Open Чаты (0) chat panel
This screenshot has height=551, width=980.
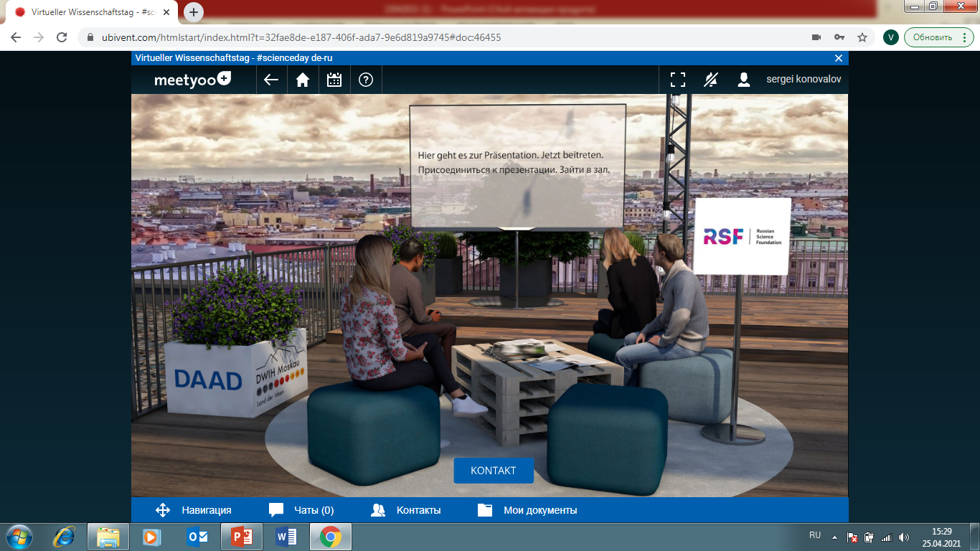click(x=301, y=510)
